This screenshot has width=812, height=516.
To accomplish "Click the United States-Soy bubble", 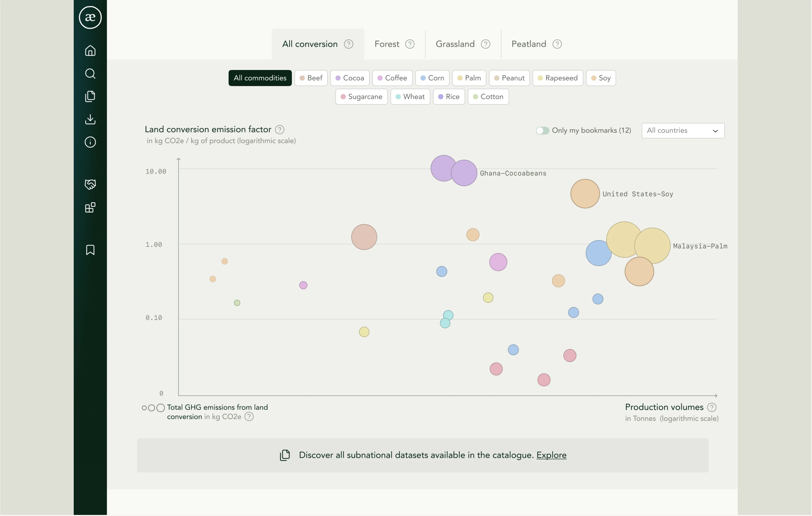I will point(585,194).
